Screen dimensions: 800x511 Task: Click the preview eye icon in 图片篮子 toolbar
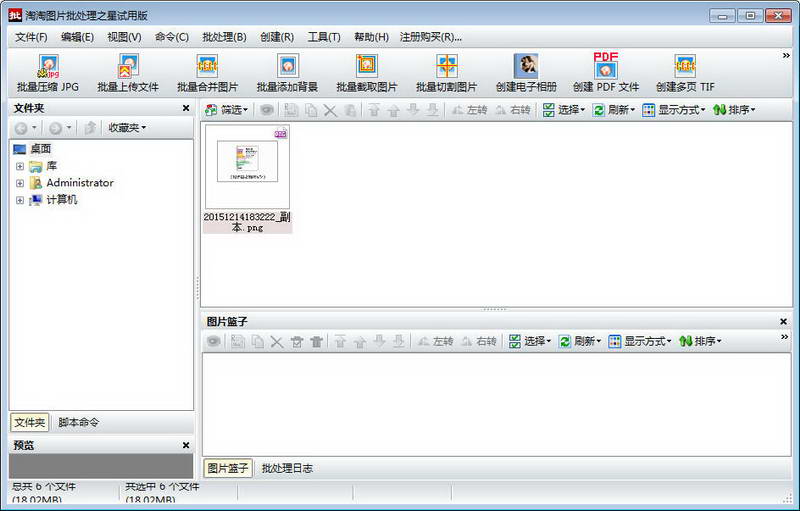tap(213, 341)
